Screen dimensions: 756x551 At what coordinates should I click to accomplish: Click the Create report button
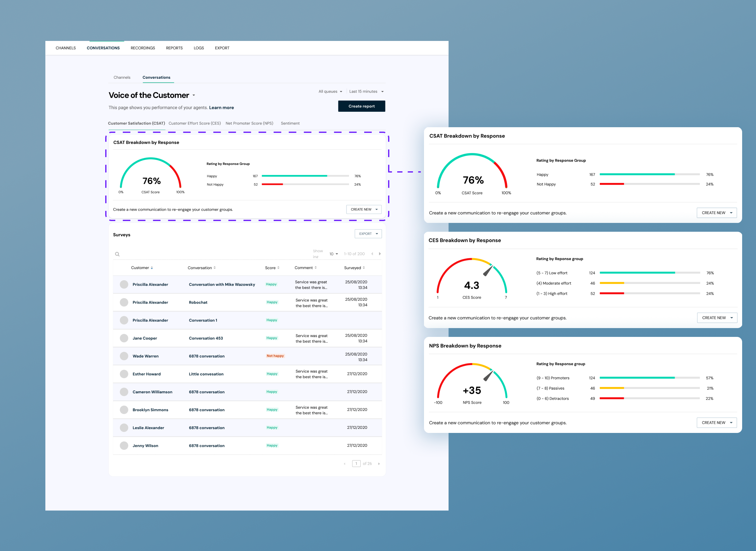362,106
